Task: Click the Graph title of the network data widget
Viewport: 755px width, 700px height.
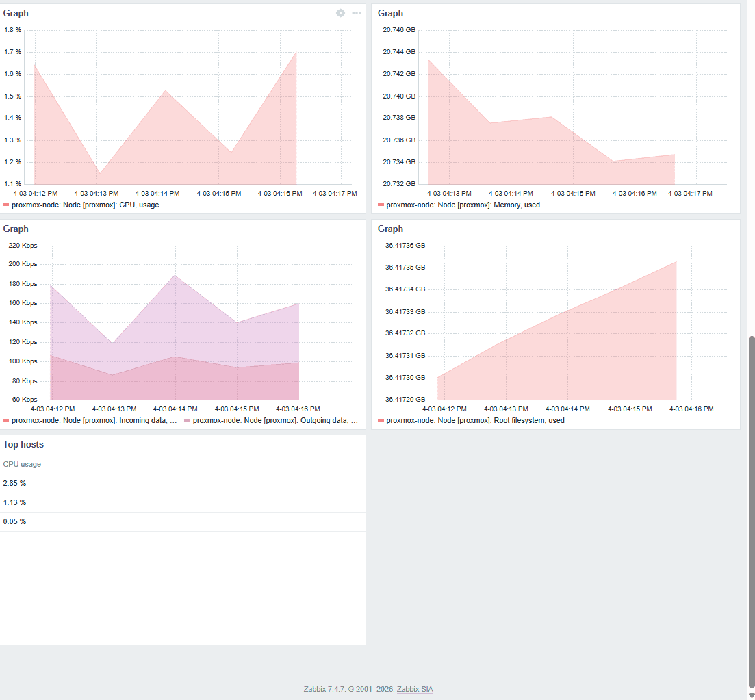Action: click(16, 229)
